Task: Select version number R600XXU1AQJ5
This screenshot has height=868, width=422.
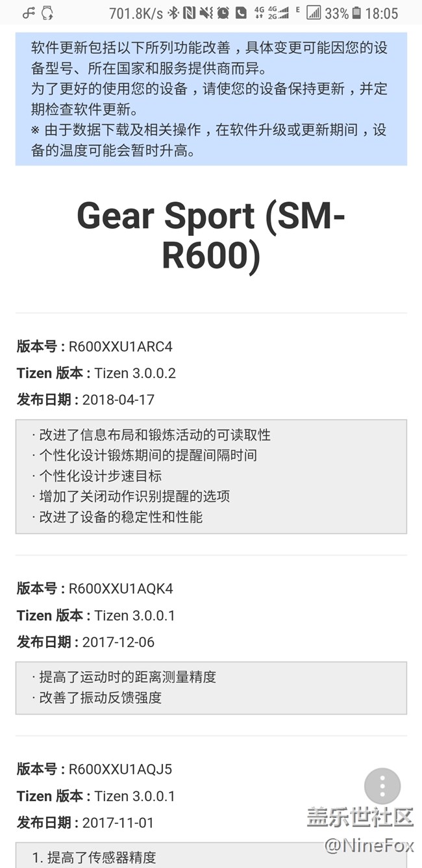Action: pos(121,769)
